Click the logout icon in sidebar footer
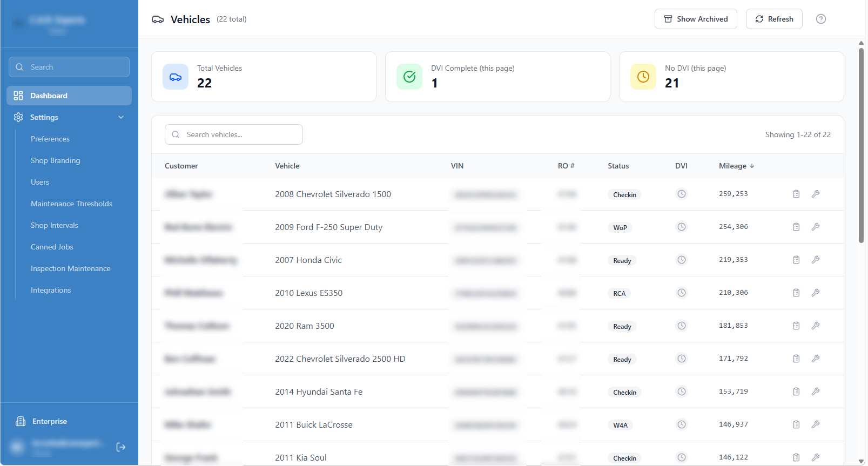 coord(121,447)
